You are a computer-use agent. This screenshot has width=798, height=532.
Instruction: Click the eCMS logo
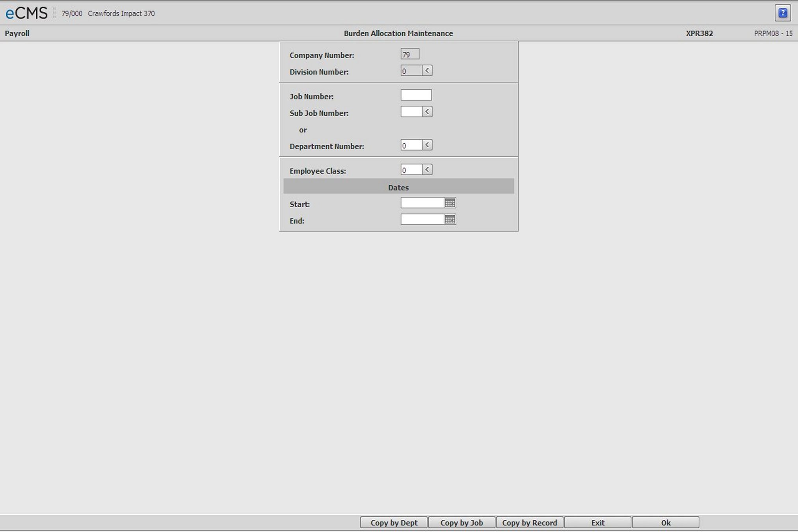pyautogui.click(x=26, y=13)
